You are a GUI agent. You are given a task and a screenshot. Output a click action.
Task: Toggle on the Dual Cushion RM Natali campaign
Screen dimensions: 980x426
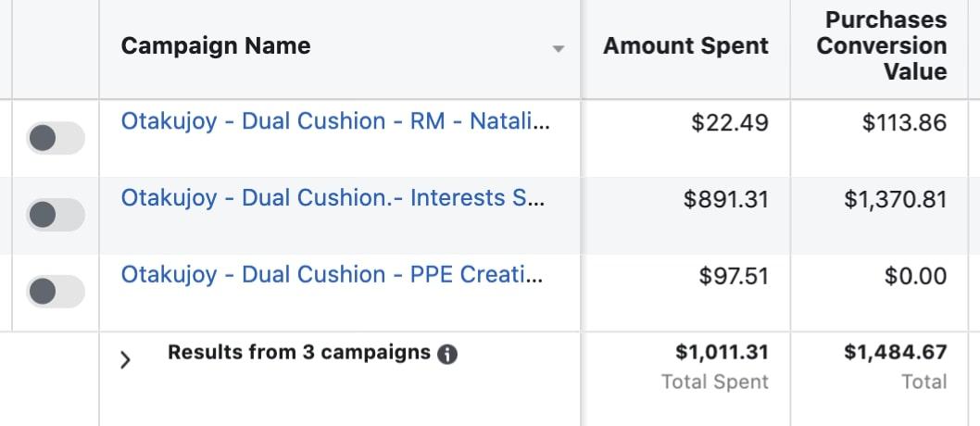click(x=55, y=138)
